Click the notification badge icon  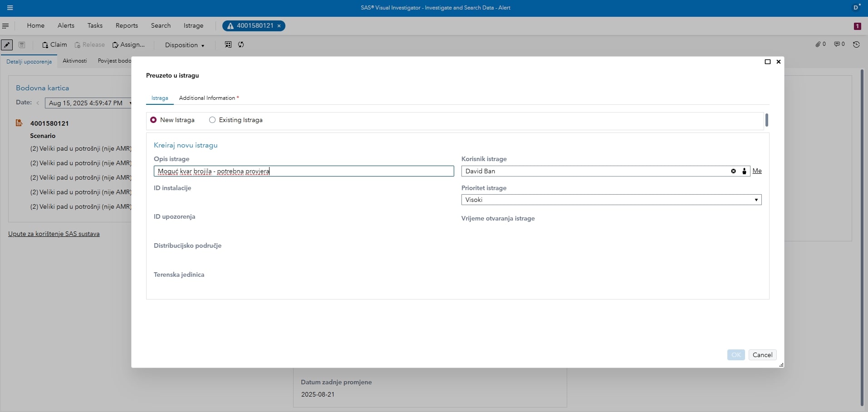[857, 26]
